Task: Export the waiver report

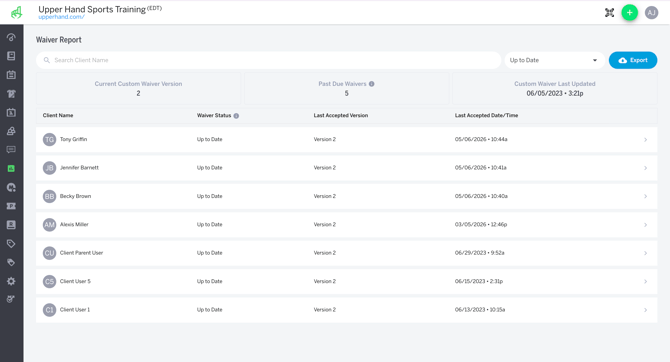Action: [633, 60]
